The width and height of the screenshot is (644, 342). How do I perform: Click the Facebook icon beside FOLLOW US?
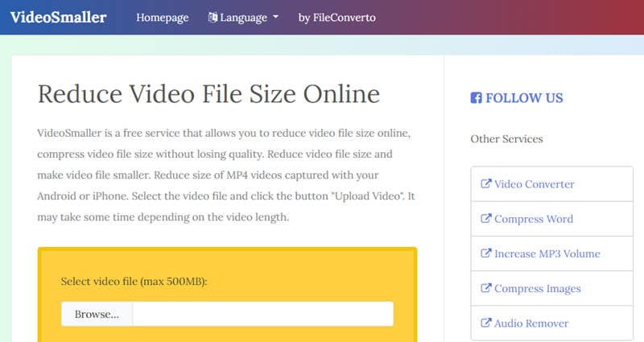476,97
